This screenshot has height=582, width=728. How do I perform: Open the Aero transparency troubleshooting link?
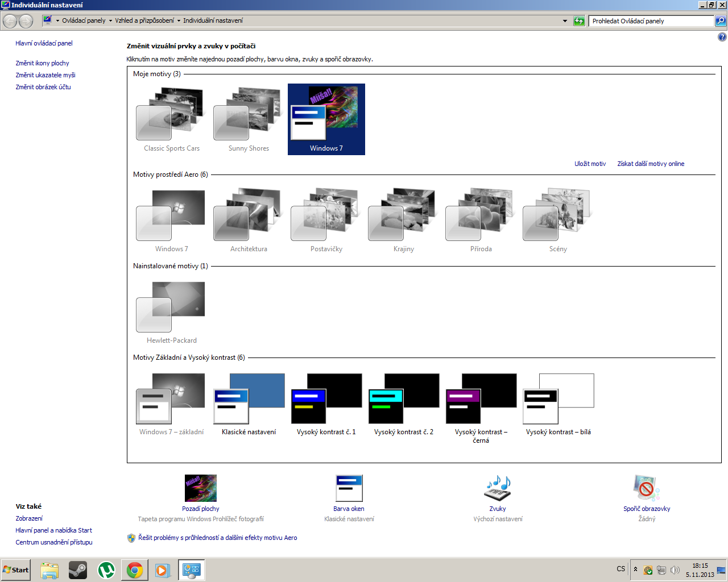(217, 538)
